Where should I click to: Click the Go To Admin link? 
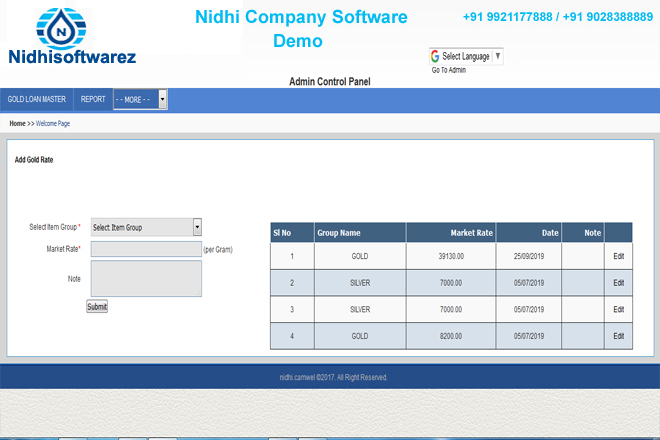tap(449, 70)
